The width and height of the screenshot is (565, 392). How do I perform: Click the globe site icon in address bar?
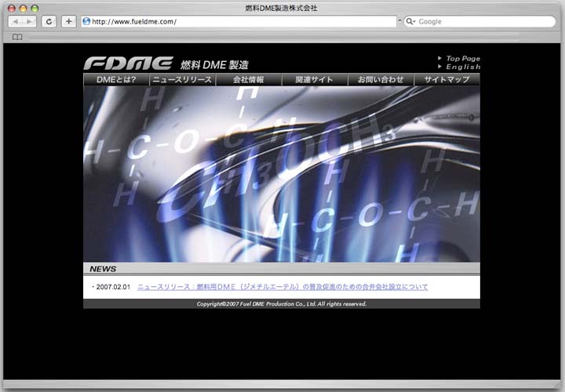pos(86,22)
